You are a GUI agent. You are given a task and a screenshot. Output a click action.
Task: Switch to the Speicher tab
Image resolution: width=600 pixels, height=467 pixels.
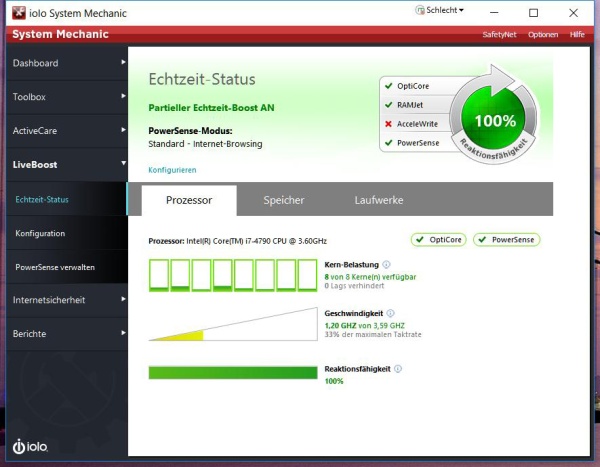pyautogui.click(x=284, y=200)
